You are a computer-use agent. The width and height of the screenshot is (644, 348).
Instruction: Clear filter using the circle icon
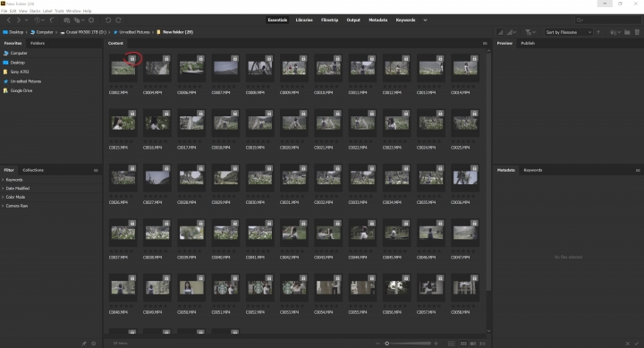point(94,344)
